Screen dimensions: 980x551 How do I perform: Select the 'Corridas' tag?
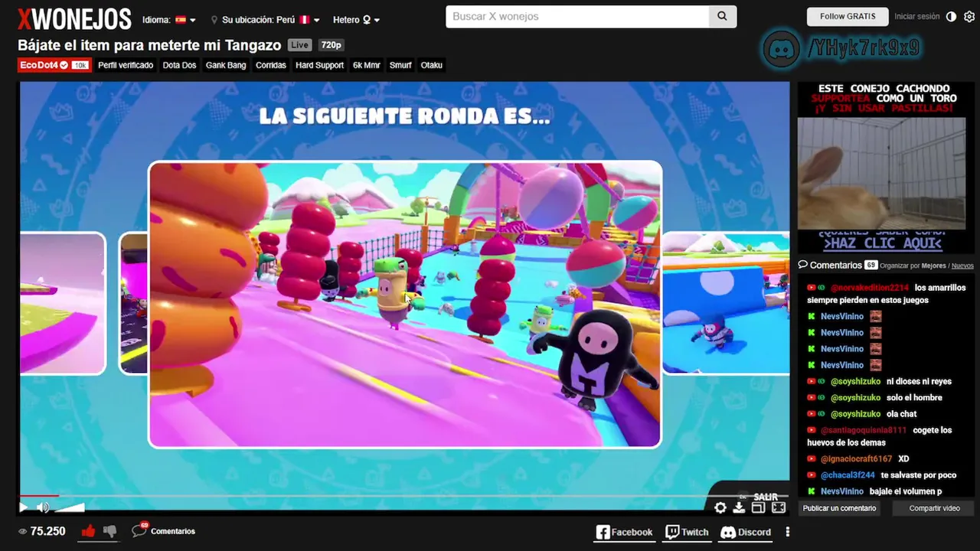coord(271,65)
